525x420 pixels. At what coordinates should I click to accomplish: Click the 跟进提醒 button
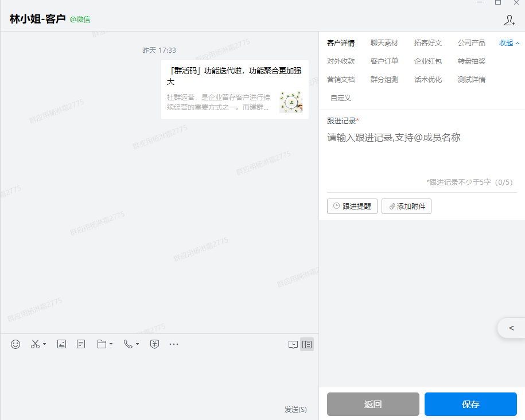point(352,207)
